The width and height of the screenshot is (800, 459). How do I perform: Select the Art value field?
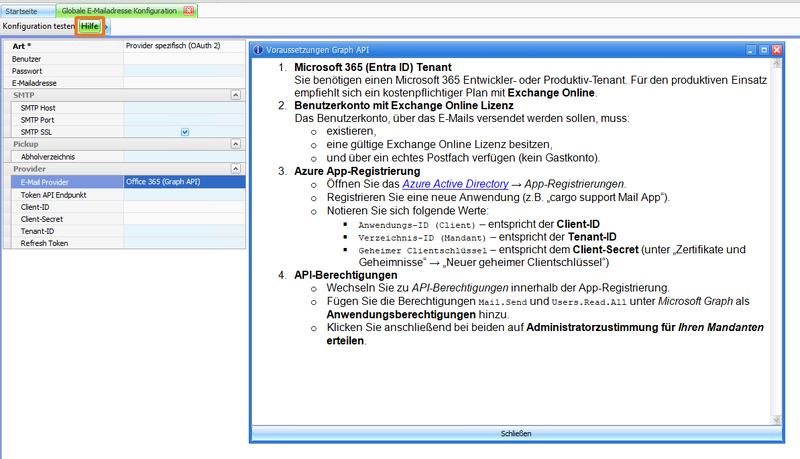tap(184, 46)
